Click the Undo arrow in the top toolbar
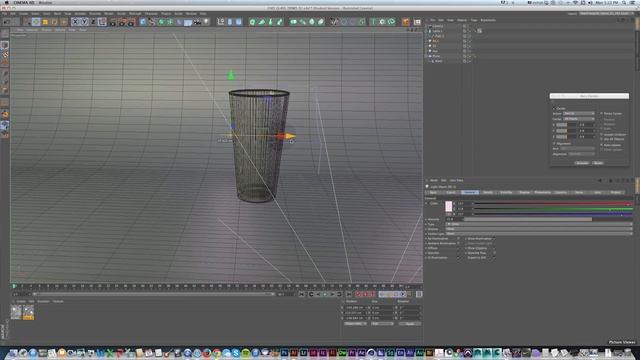 click(x=6, y=22)
